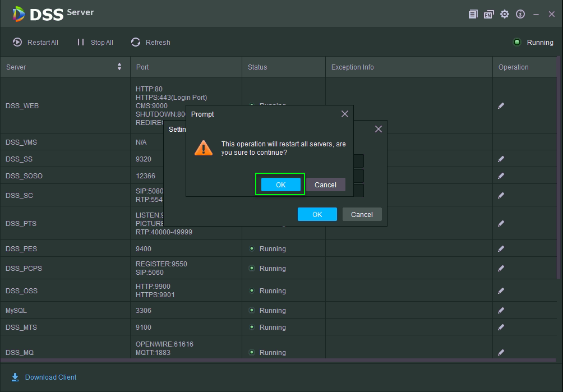Image resolution: width=563 pixels, height=392 pixels.
Task: Click the edit pencil for DSS_WEB
Action: click(501, 105)
